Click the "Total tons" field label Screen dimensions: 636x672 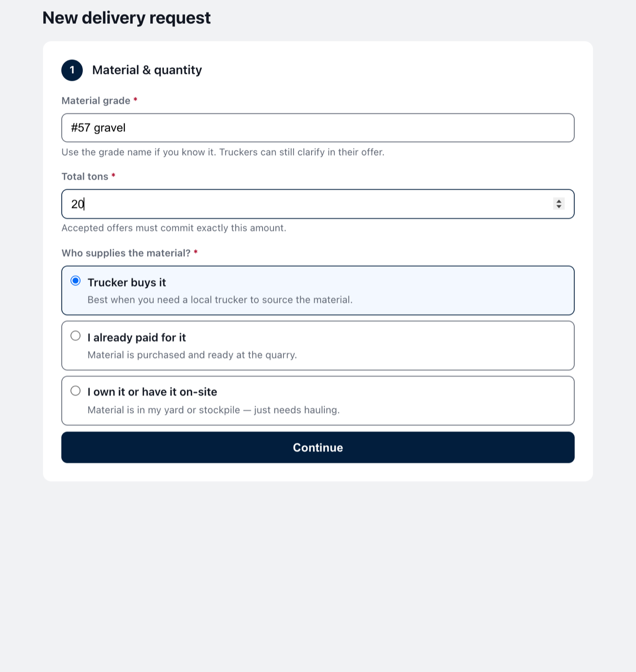(85, 177)
